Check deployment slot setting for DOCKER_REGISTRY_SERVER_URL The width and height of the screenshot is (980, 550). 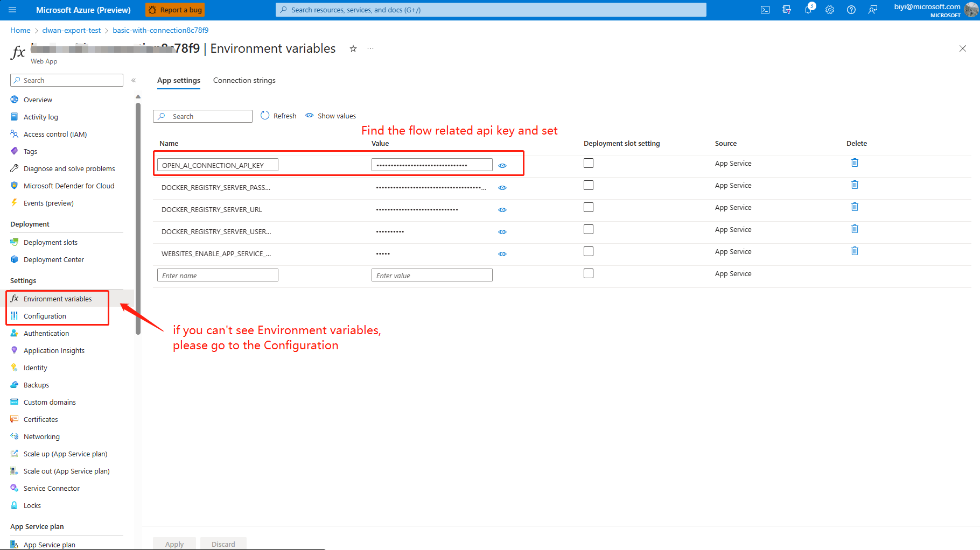(589, 207)
